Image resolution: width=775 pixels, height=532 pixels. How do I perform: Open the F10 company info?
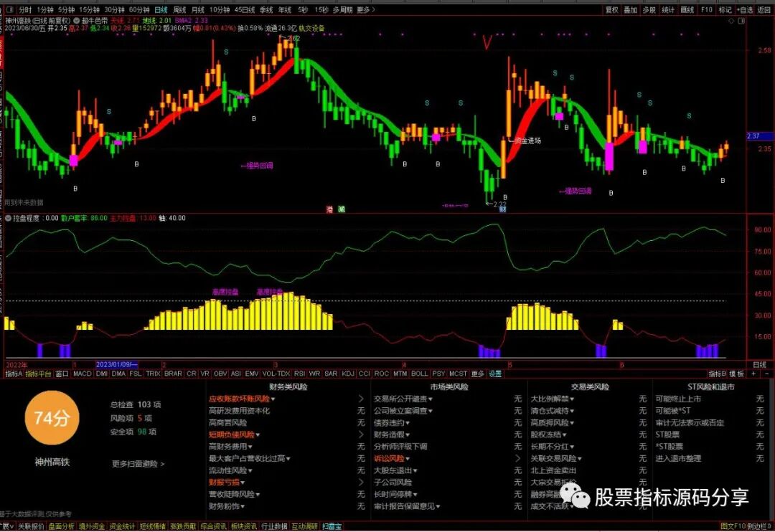(x=706, y=9)
